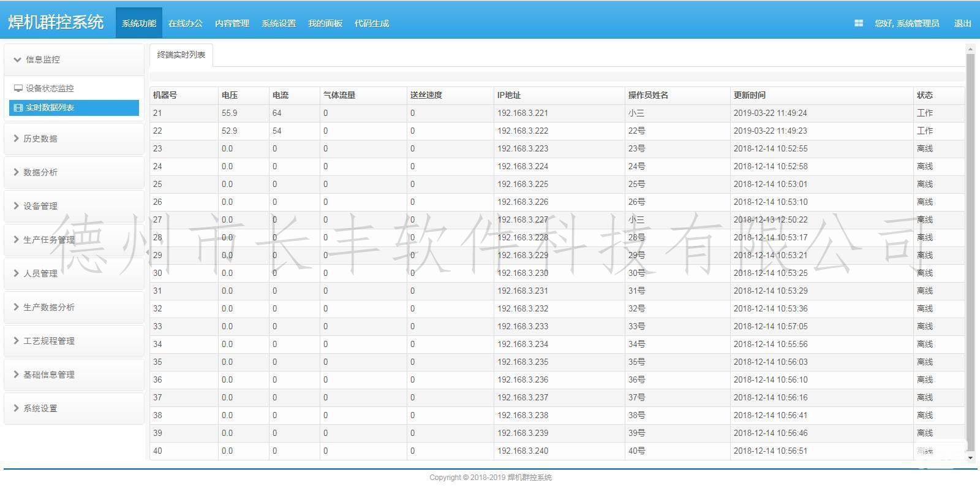Click the scrollbar down arrow
This screenshot has width=980, height=488.
tap(970, 458)
